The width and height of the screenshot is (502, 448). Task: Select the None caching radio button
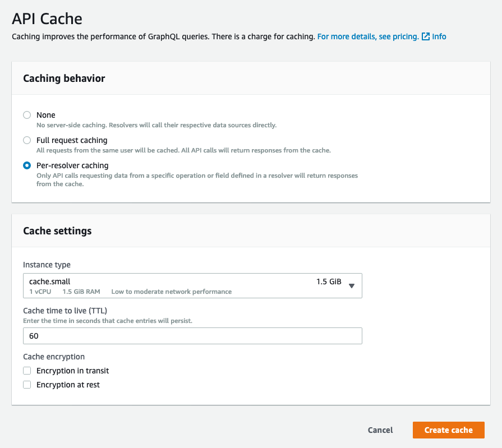pos(27,115)
